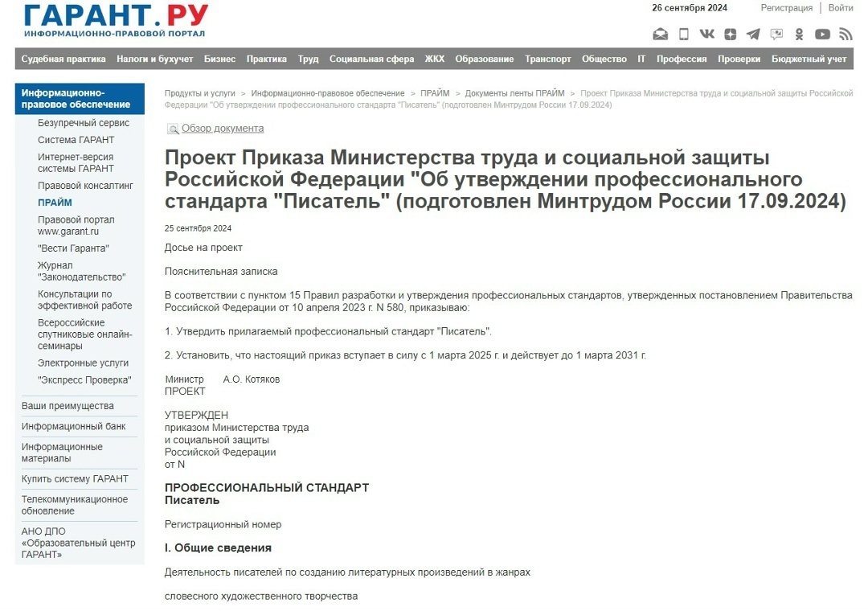The height and width of the screenshot is (611, 868).
Task: Open the Бизнес menu item
Action: pyautogui.click(x=219, y=59)
